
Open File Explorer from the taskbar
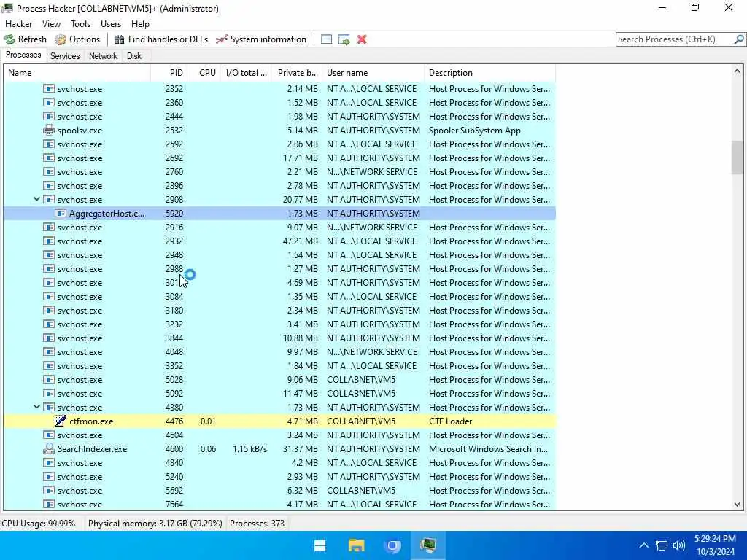[356, 545]
